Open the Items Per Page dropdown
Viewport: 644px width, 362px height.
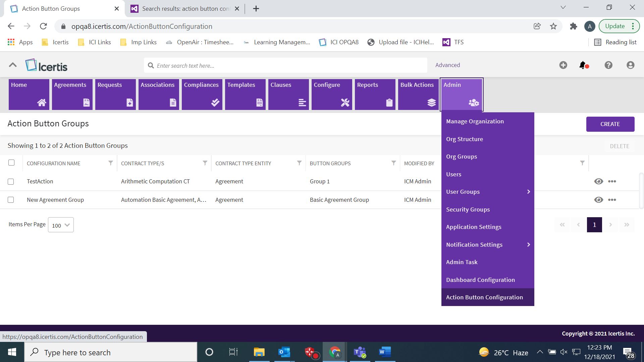pos(61,225)
